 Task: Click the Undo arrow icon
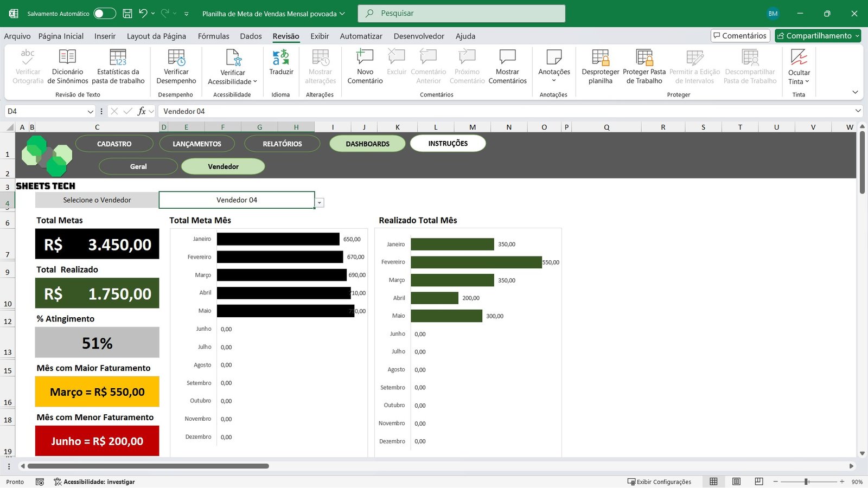(x=143, y=13)
